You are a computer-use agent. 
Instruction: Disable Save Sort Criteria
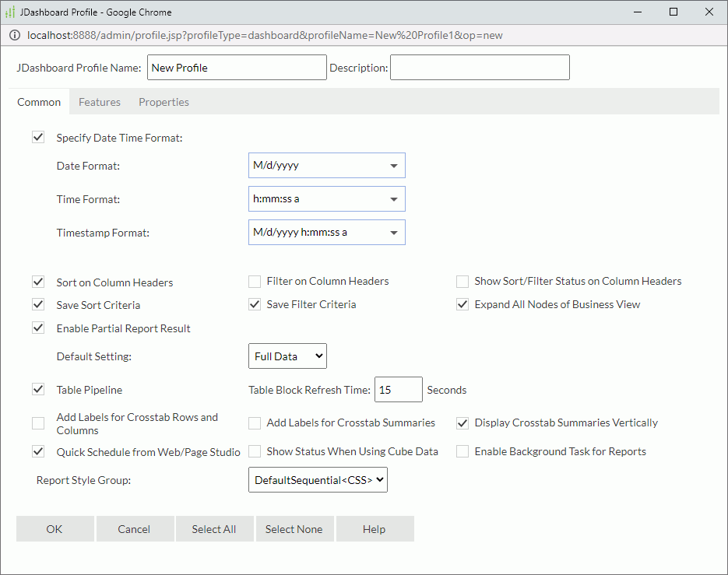37,304
